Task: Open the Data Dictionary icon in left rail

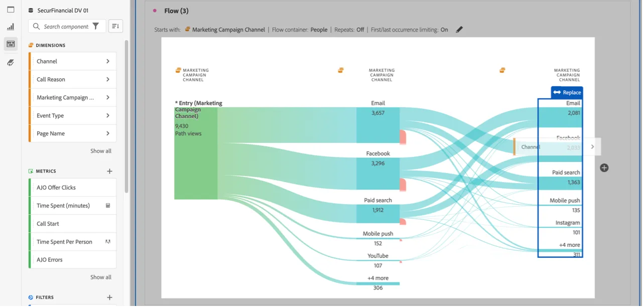Action: (x=11, y=62)
